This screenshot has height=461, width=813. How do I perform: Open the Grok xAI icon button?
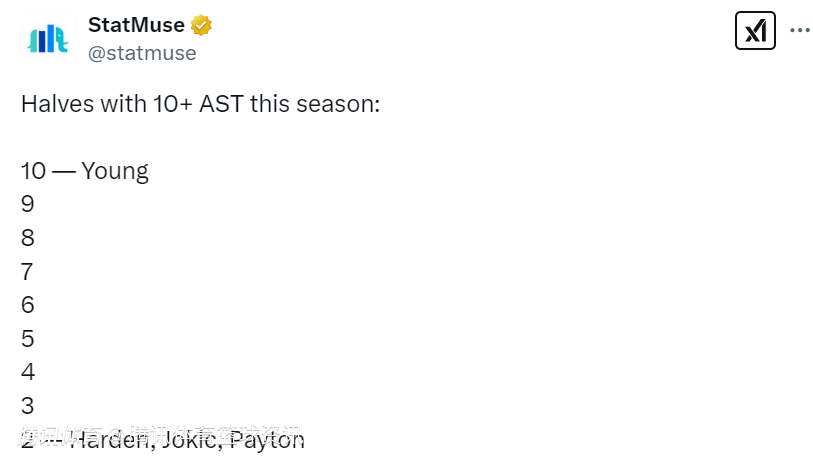coord(756,31)
